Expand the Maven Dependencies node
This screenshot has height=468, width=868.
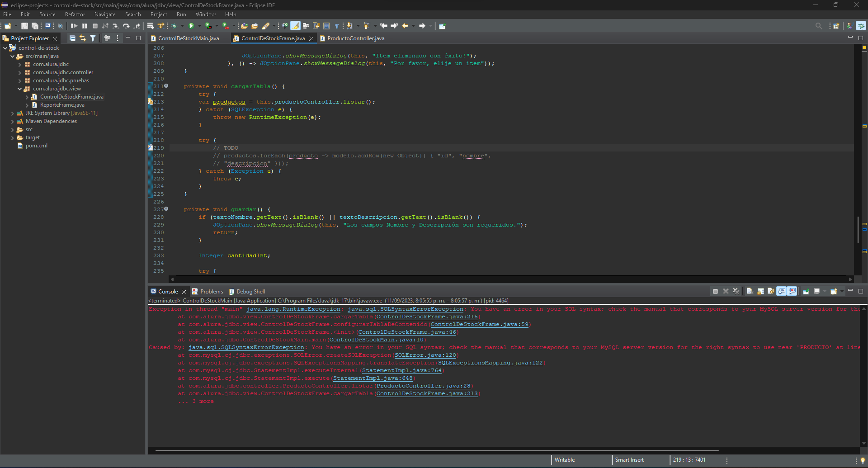13,121
